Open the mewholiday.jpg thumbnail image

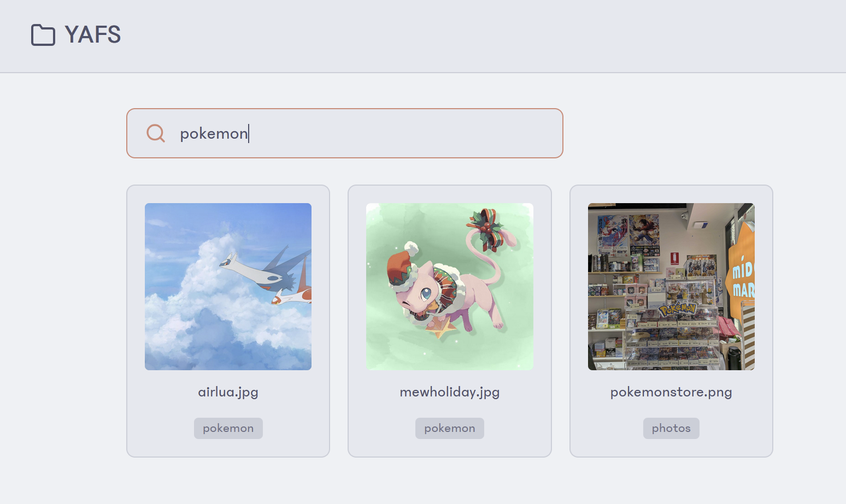tap(450, 287)
